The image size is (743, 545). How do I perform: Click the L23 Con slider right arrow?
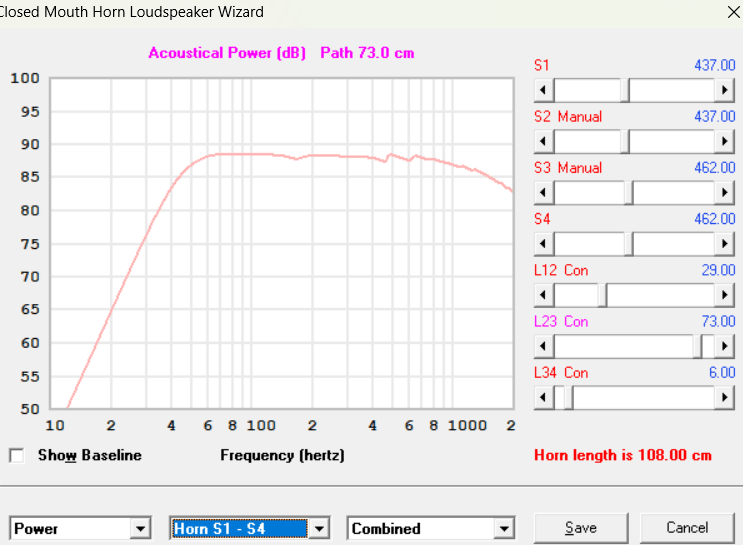pos(724,346)
